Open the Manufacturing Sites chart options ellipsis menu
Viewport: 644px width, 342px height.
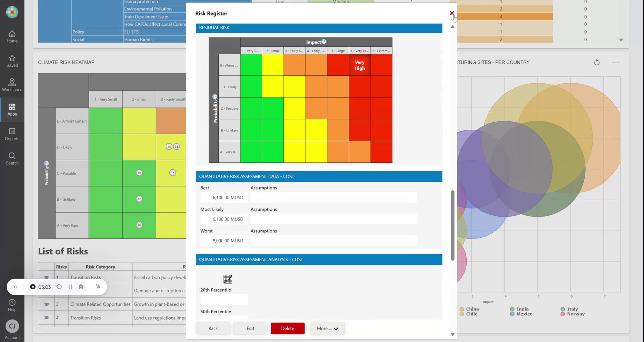click(616, 62)
